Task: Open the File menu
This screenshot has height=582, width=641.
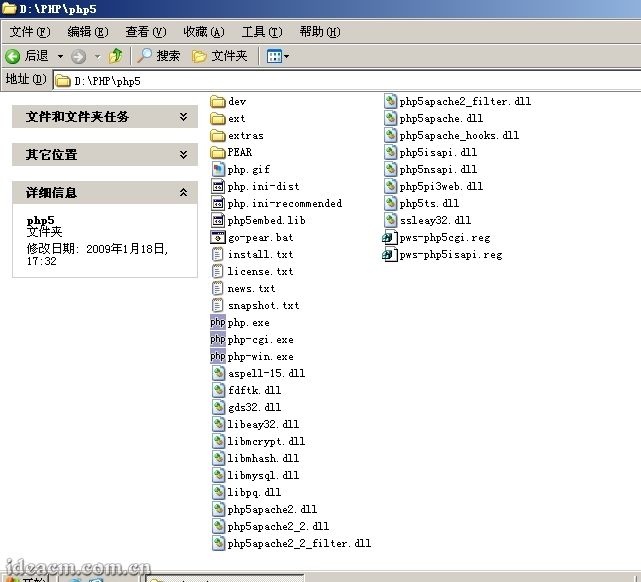Action: pos(29,32)
